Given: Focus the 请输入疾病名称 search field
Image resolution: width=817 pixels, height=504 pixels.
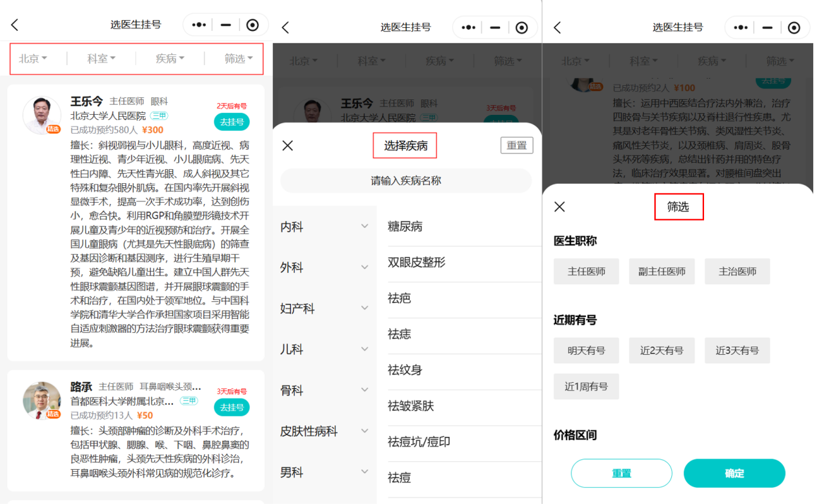Looking at the screenshot, I should pos(406,181).
